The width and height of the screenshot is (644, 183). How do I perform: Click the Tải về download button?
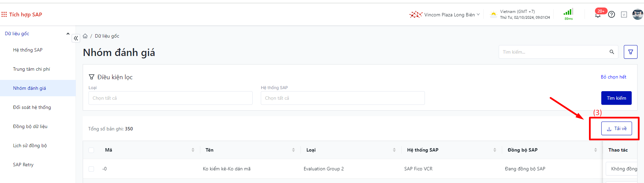616,128
